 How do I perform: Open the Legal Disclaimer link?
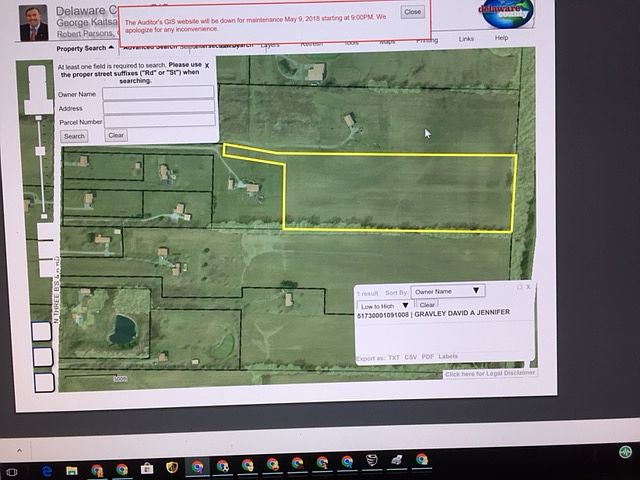click(x=490, y=373)
